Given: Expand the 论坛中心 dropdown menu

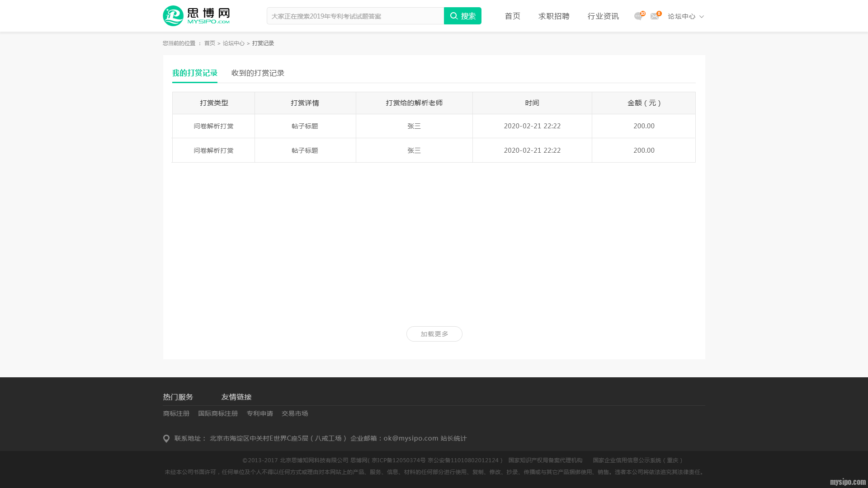Looking at the screenshot, I should (x=681, y=16).
